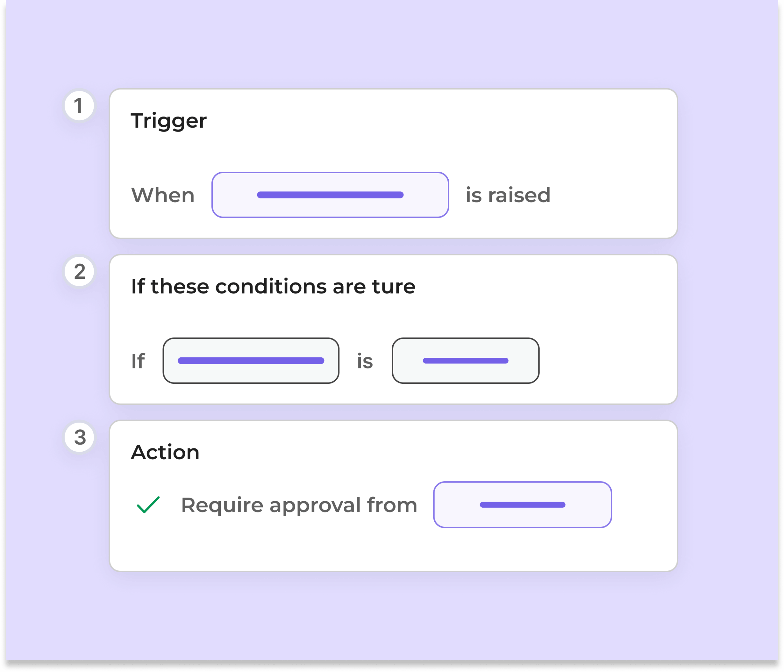Click the step 1 number badge

click(x=79, y=106)
